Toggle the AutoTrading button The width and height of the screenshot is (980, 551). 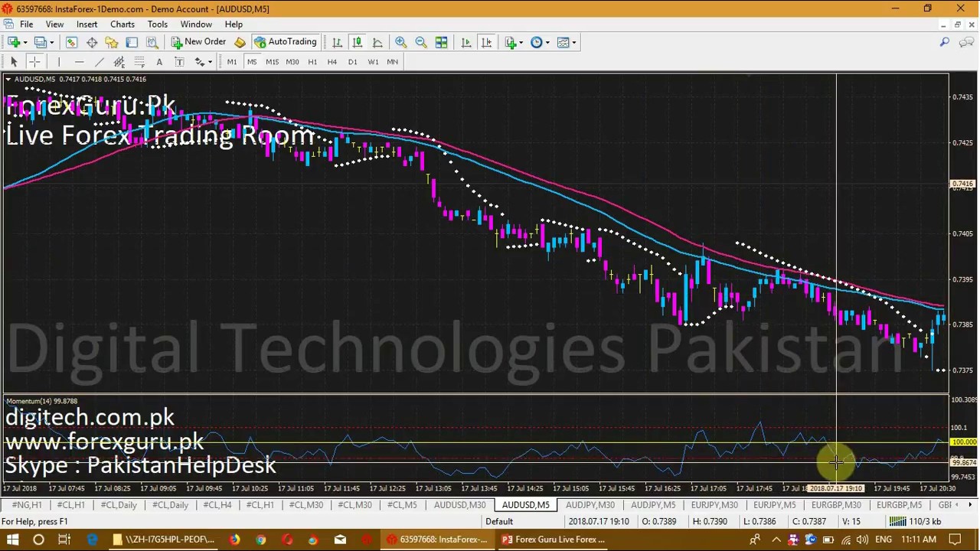tap(286, 42)
